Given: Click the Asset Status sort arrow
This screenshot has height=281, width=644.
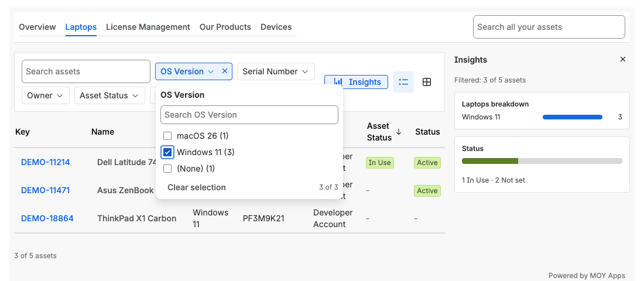Looking at the screenshot, I should [x=398, y=132].
